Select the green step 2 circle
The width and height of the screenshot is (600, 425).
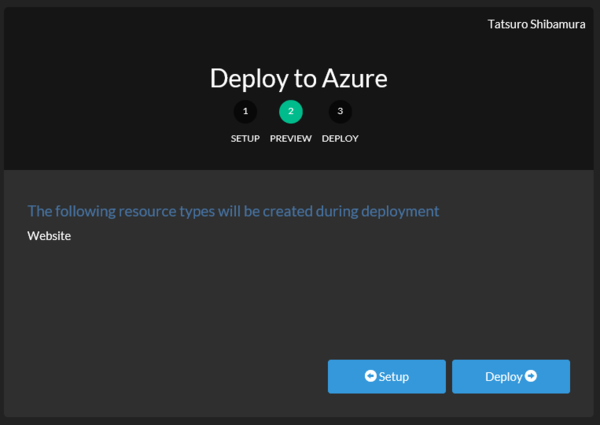tap(291, 112)
